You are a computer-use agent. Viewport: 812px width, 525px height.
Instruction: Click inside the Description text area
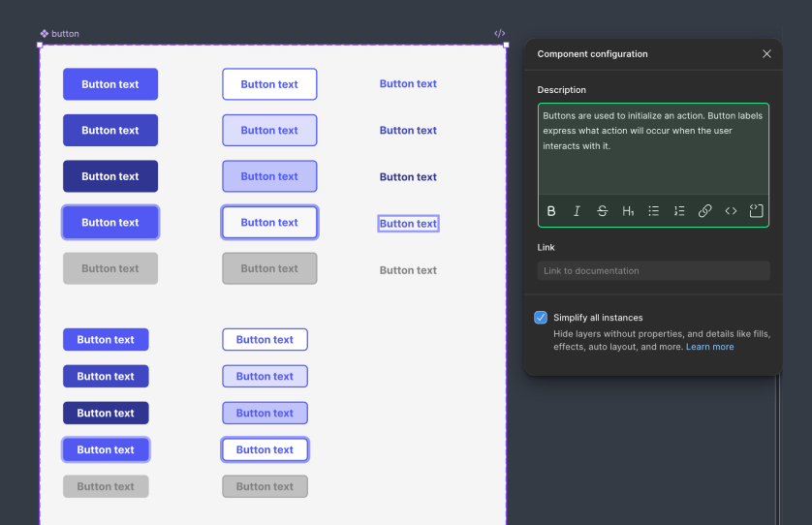click(x=653, y=150)
